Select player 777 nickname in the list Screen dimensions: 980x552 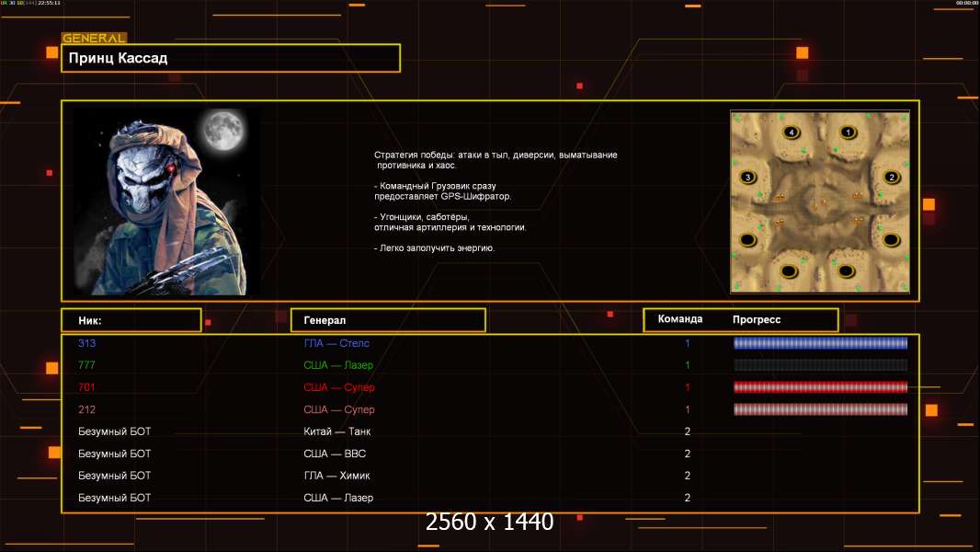[x=87, y=365]
